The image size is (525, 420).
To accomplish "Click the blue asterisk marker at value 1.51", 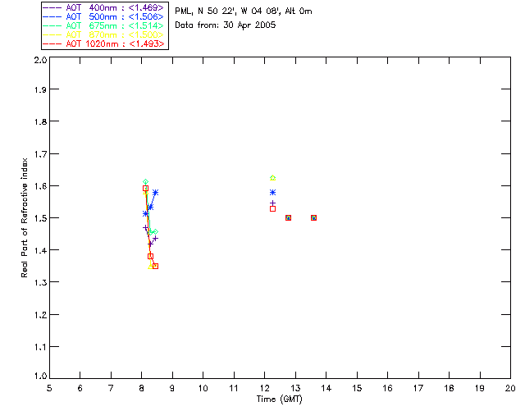I will pos(145,213).
